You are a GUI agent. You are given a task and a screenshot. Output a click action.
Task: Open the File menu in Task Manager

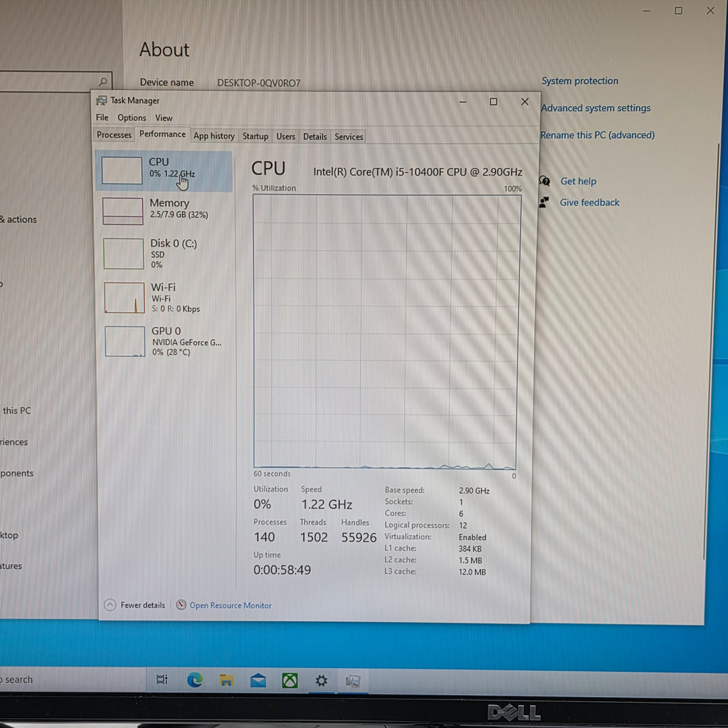102,118
